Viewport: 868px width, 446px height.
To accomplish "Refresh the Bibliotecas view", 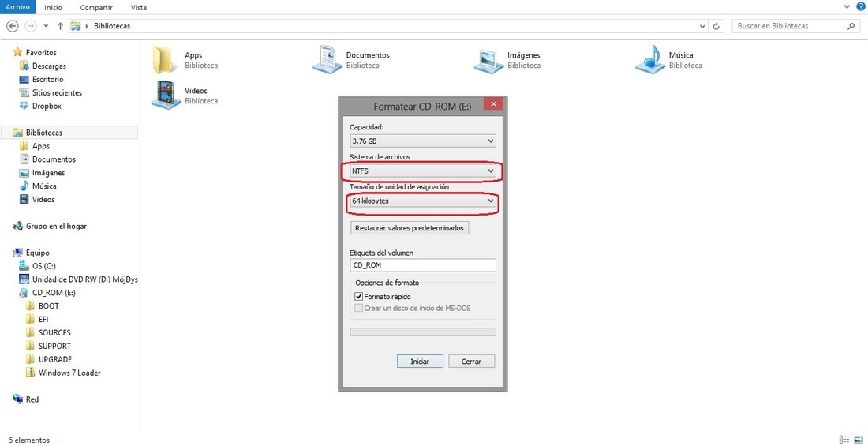I will [x=716, y=26].
